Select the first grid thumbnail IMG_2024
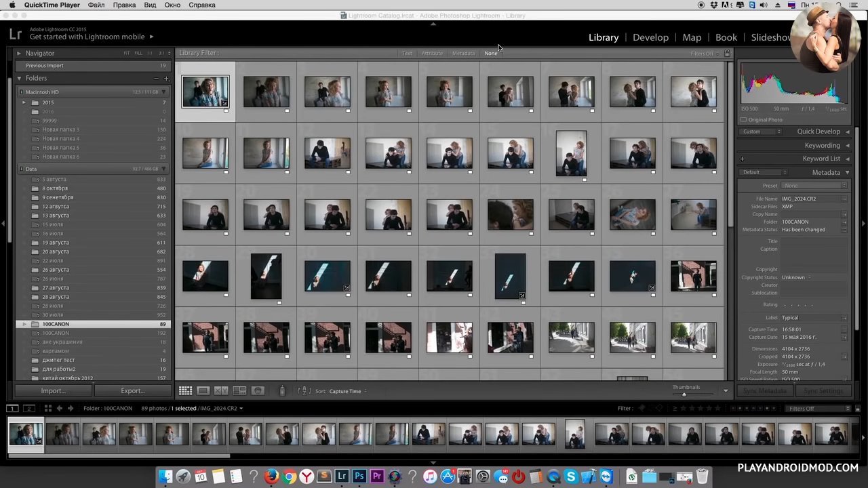 [x=205, y=92]
